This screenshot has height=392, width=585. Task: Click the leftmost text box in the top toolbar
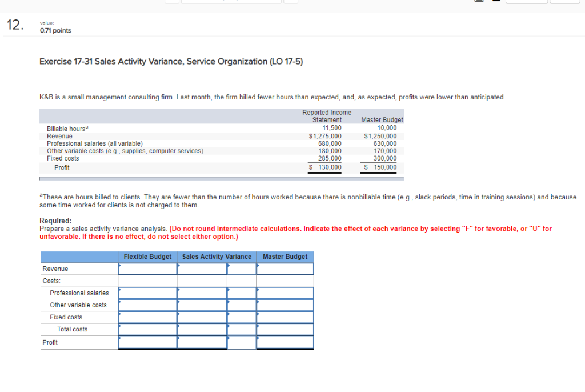tap(171, 2)
